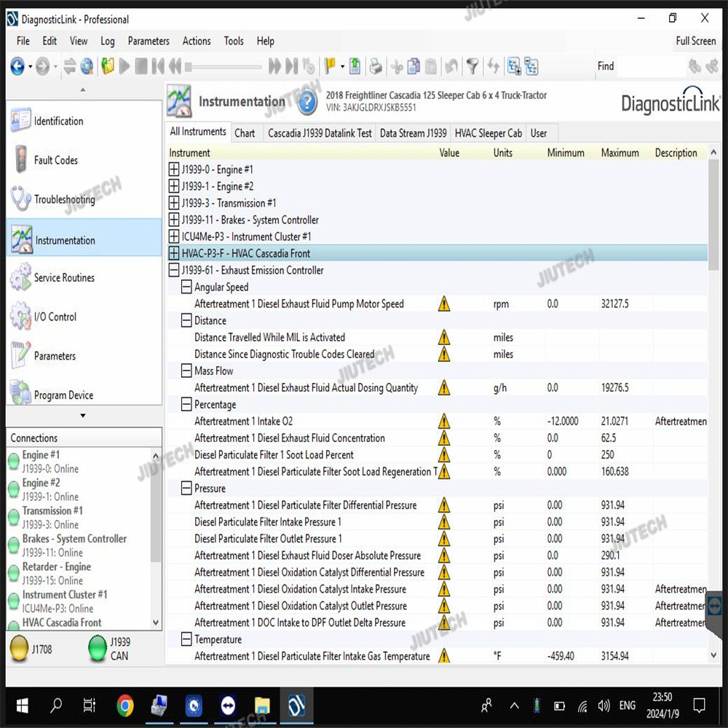The image size is (728, 728).
Task: Click the Back navigation arrow in toolbar
Action: point(17,67)
